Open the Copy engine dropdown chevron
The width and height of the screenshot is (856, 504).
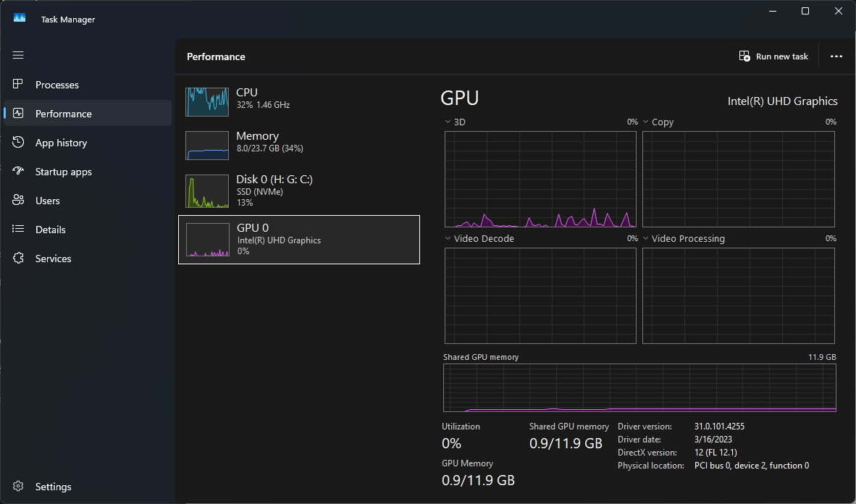(x=645, y=122)
